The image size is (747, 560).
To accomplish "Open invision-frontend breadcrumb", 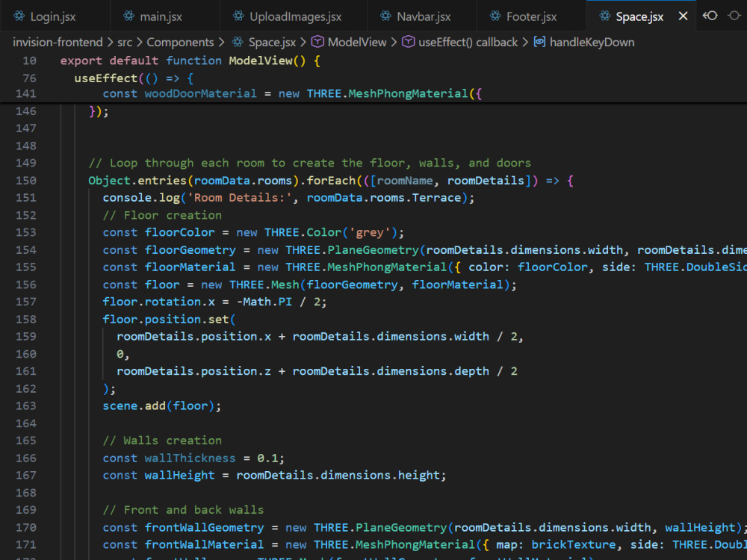I will [58, 43].
